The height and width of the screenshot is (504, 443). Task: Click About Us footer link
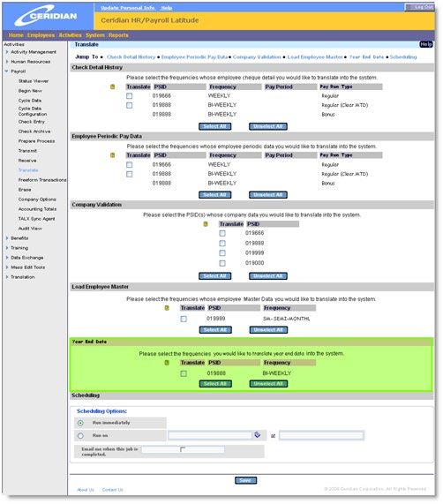coord(86,490)
